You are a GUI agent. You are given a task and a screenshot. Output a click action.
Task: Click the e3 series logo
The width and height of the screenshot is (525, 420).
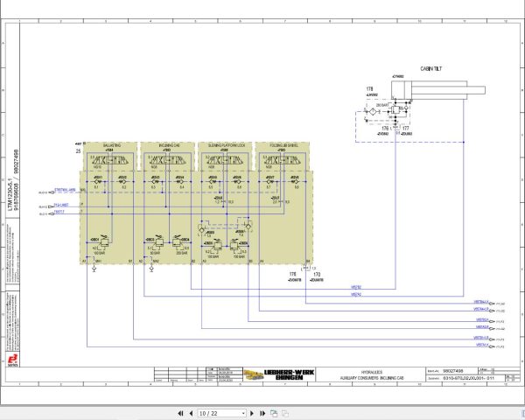tap(13, 360)
